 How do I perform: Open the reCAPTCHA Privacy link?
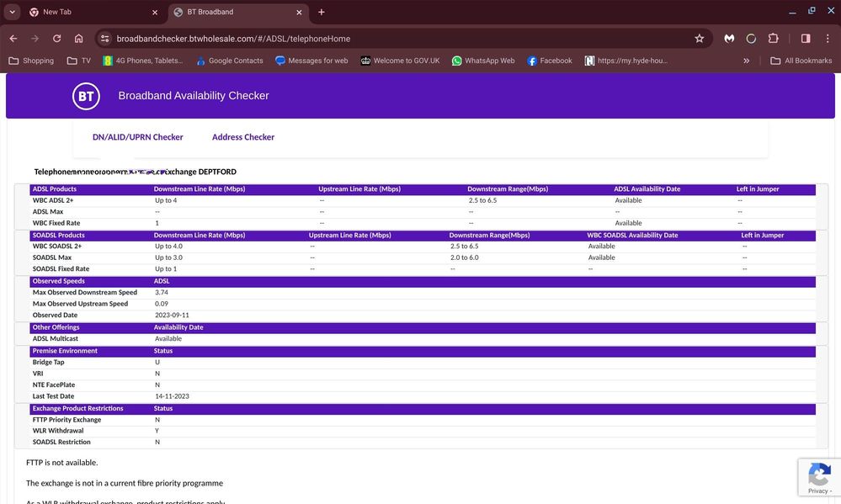point(817,491)
